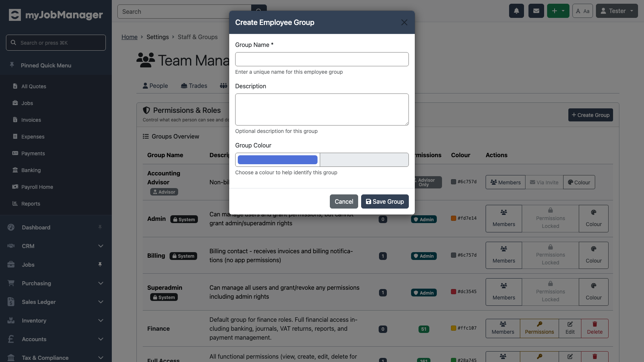Click the Description textarea
The image size is (644, 362).
[x=322, y=109]
